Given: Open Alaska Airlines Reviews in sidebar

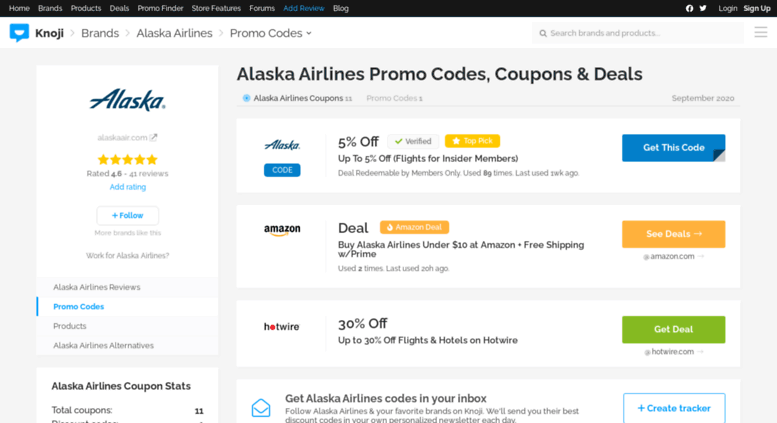Looking at the screenshot, I should tap(97, 287).
